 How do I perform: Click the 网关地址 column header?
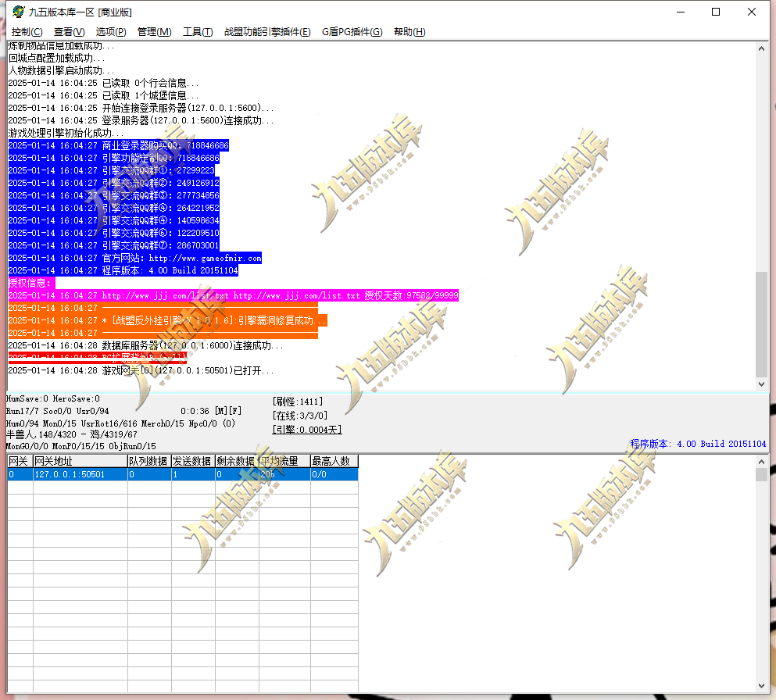tap(80, 461)
